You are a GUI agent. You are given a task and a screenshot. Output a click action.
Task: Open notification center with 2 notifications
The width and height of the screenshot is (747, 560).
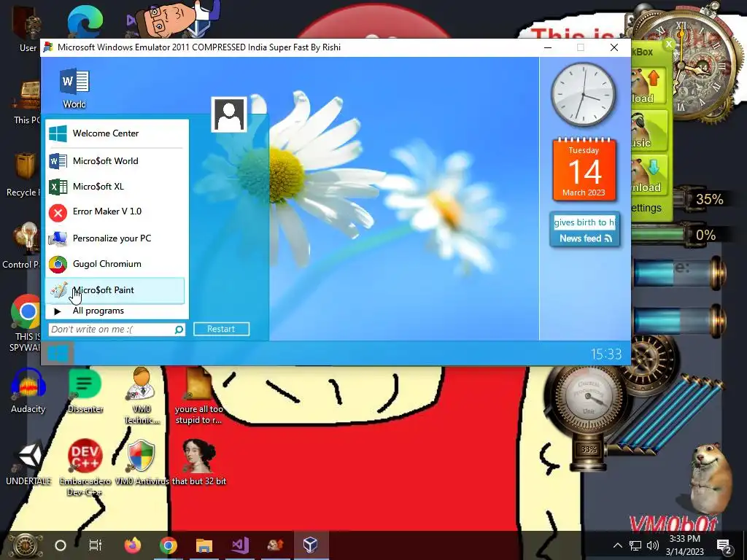724,546
